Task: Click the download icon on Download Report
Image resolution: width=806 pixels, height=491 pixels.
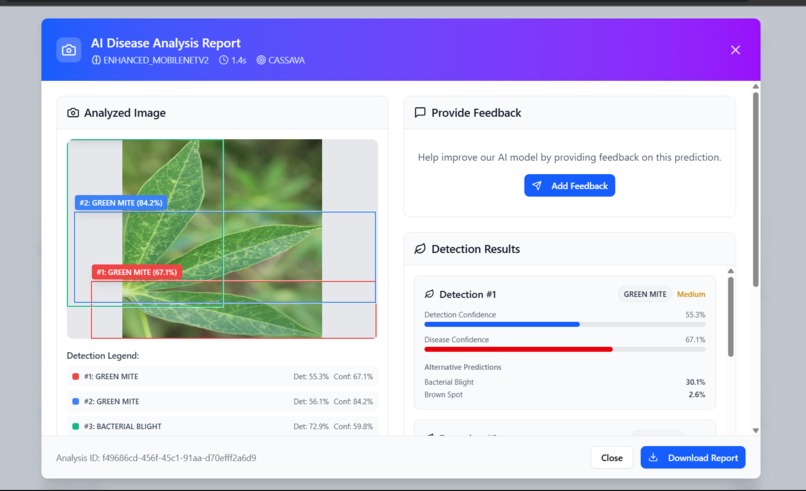Action: coord(653,457)
